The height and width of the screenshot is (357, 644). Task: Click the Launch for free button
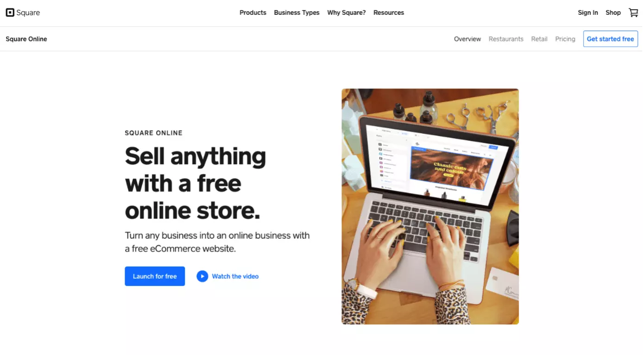pos(155,276)
